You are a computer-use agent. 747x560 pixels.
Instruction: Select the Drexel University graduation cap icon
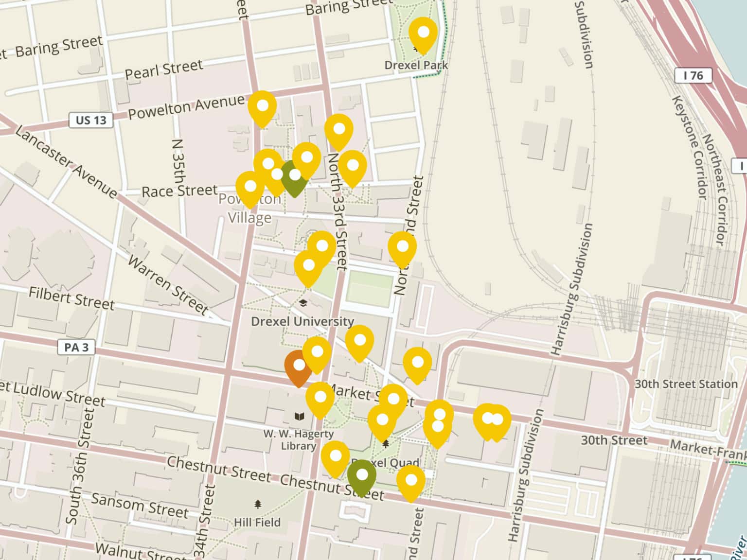[x=303, y=304]
